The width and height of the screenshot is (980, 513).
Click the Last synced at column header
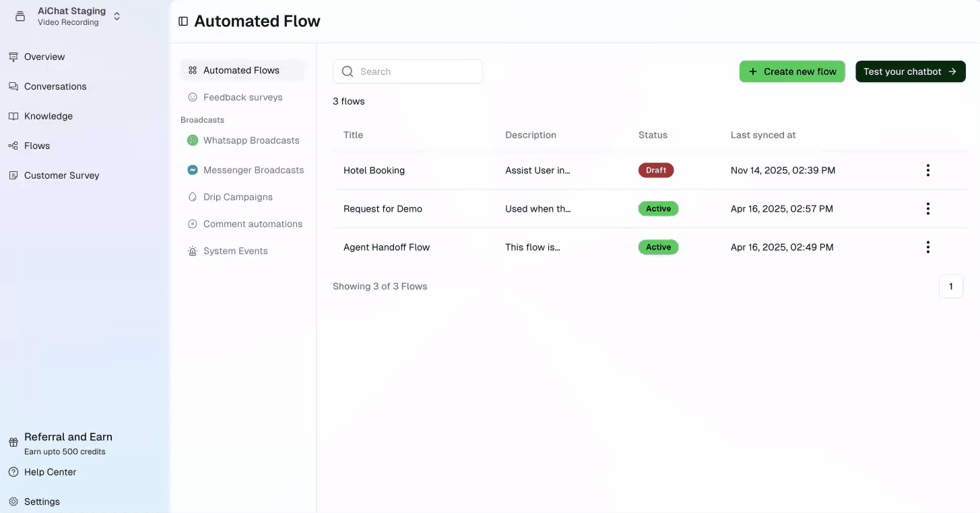point(763,135)
